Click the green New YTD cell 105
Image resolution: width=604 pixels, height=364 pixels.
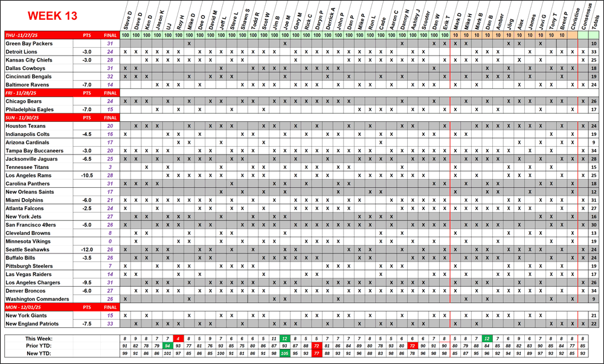[284, 353]
